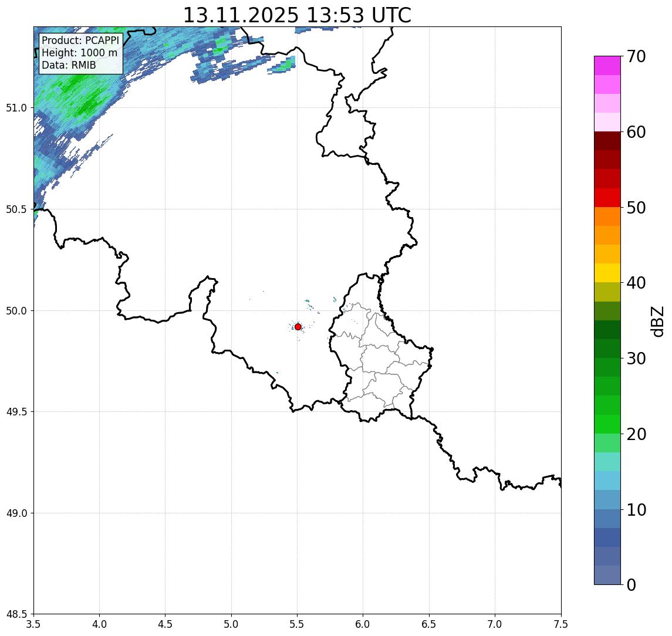Click the longitude axis label 6.5
Screen dimensions: 672x636
pyautogui.click(x=429, y=624)
